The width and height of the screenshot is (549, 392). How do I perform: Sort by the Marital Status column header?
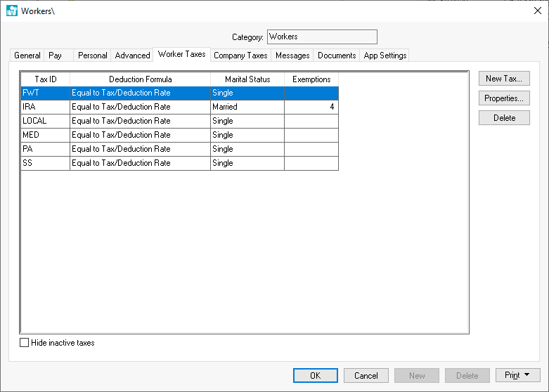click(x=247, y=79)
